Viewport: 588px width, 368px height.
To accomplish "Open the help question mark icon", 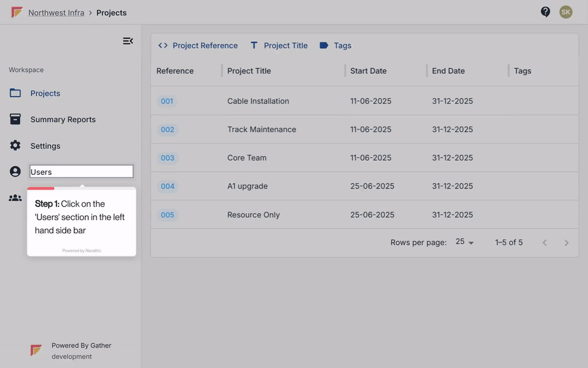I will click(x=545, y=12).
